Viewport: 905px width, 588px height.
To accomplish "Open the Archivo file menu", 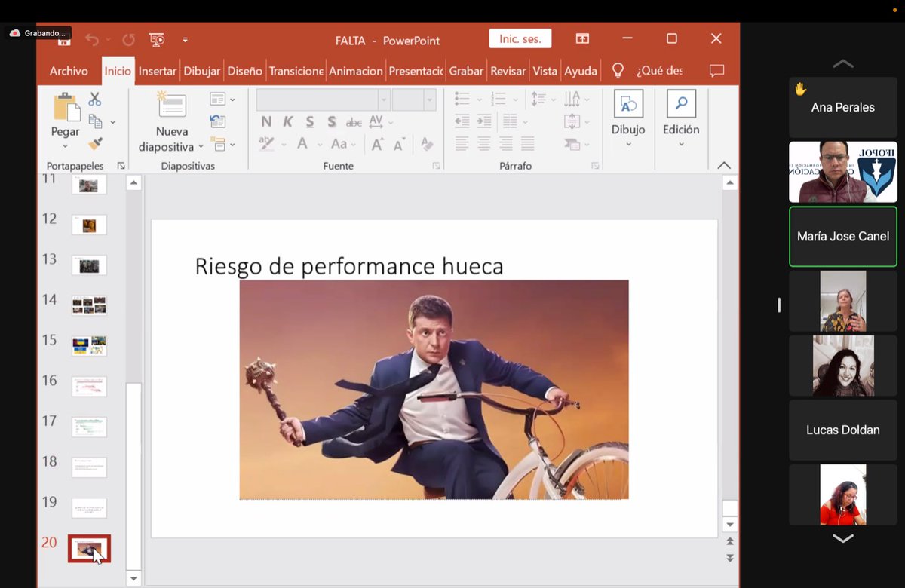I will coord(69,71).
